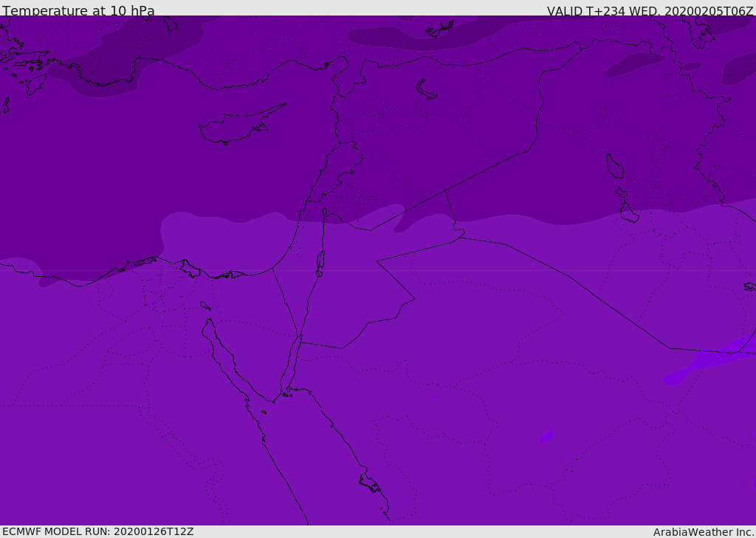756x538 pixels.
Task: Click the 'ArabiaWeather Inc.' credit text
Action: [704, 532]
